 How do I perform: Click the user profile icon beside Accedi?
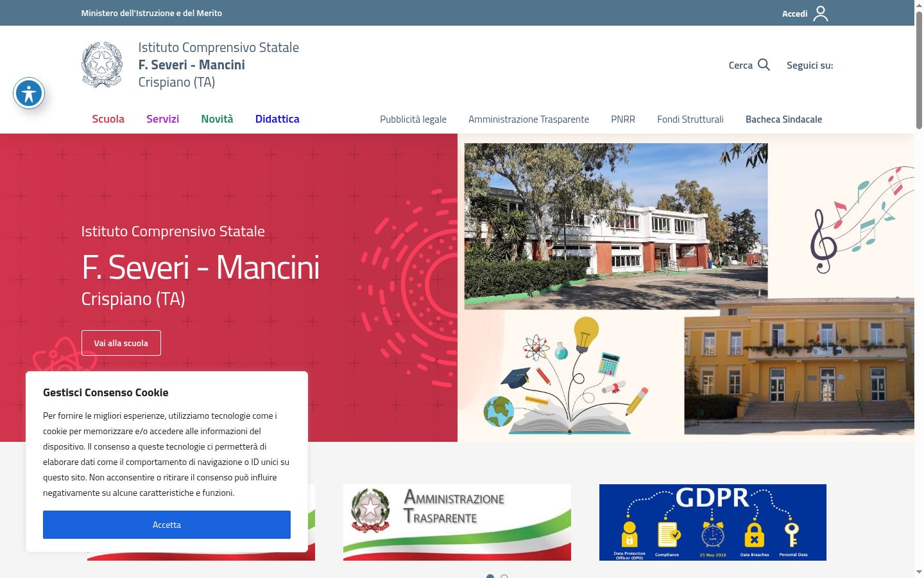pyautogui.click(x=821, y=13)
